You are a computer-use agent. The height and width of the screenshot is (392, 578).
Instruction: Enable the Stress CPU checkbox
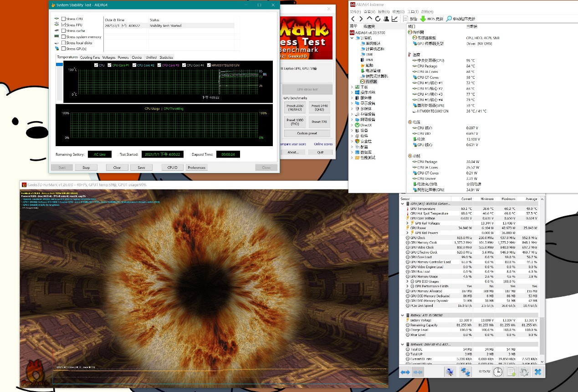pos(64,19)
